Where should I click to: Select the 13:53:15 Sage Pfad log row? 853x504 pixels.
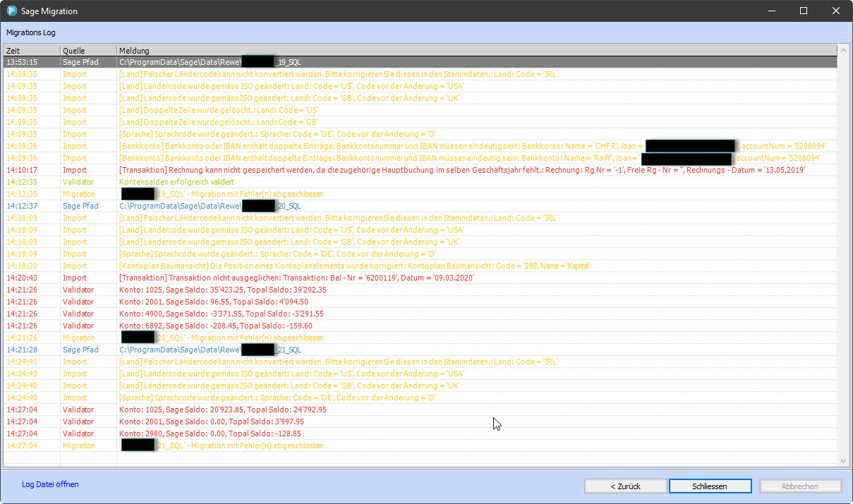tap(212, 62)
